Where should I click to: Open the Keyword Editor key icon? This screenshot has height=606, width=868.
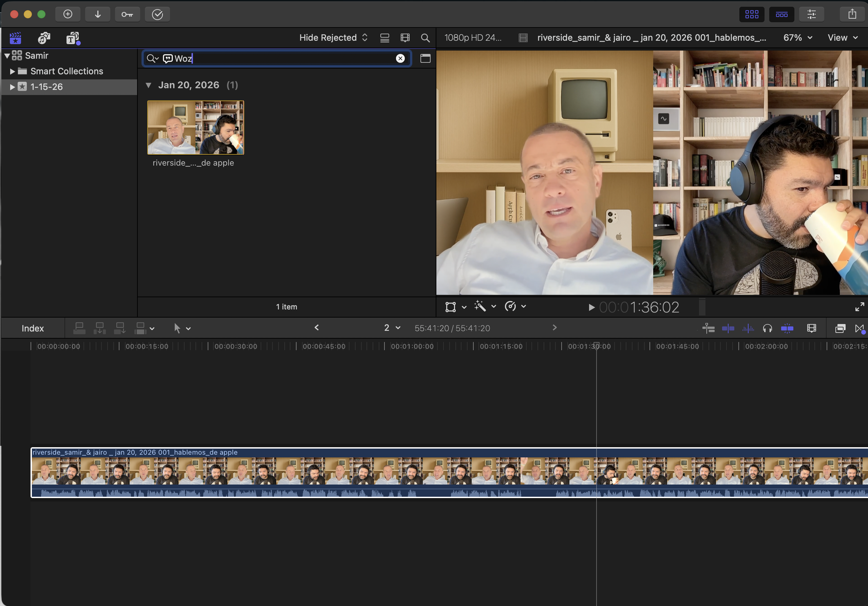[x=127, y=14]
